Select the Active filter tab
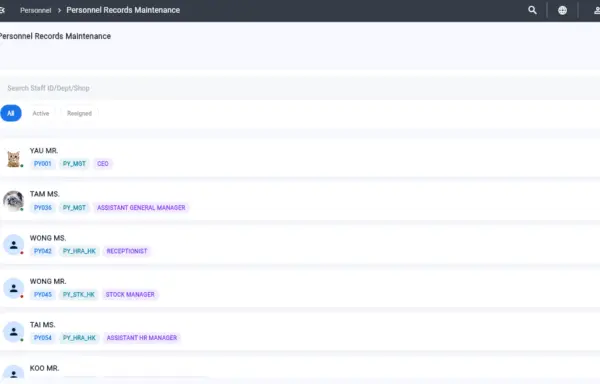600x384 pixels. (41, 113)
